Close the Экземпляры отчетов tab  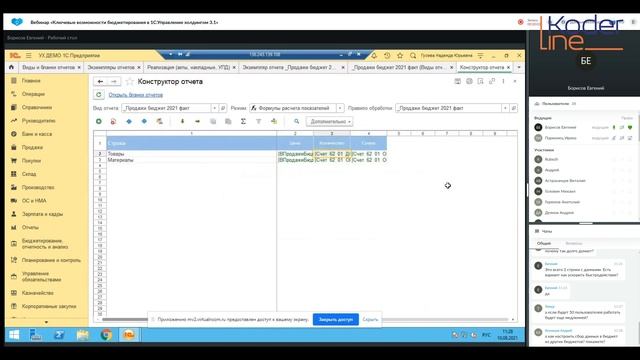(x=139, y=67)
